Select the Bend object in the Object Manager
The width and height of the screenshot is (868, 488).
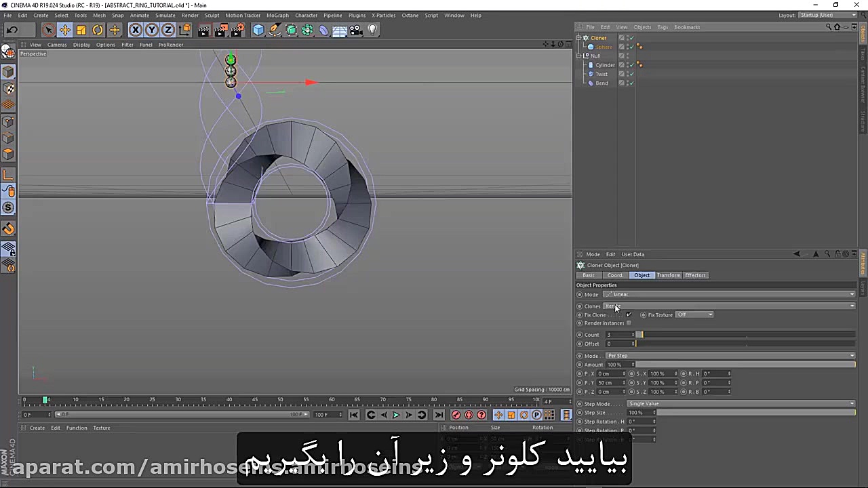pyautogui.click(x=601, y=83)
